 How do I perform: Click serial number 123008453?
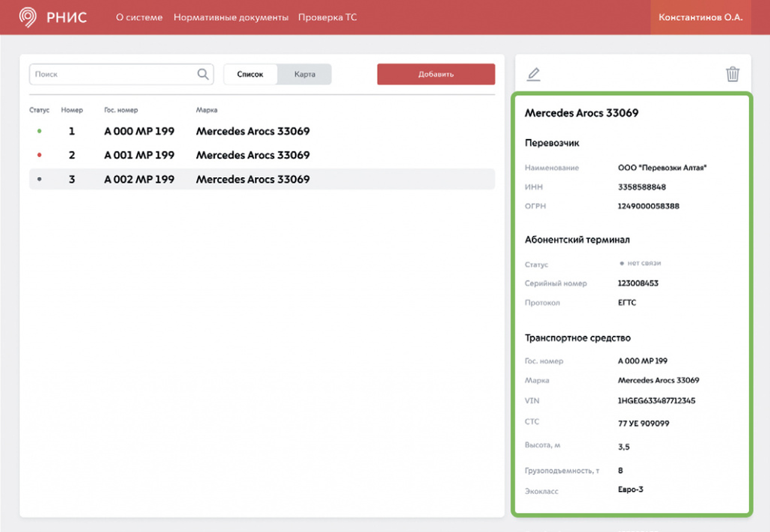pos(638,283)
